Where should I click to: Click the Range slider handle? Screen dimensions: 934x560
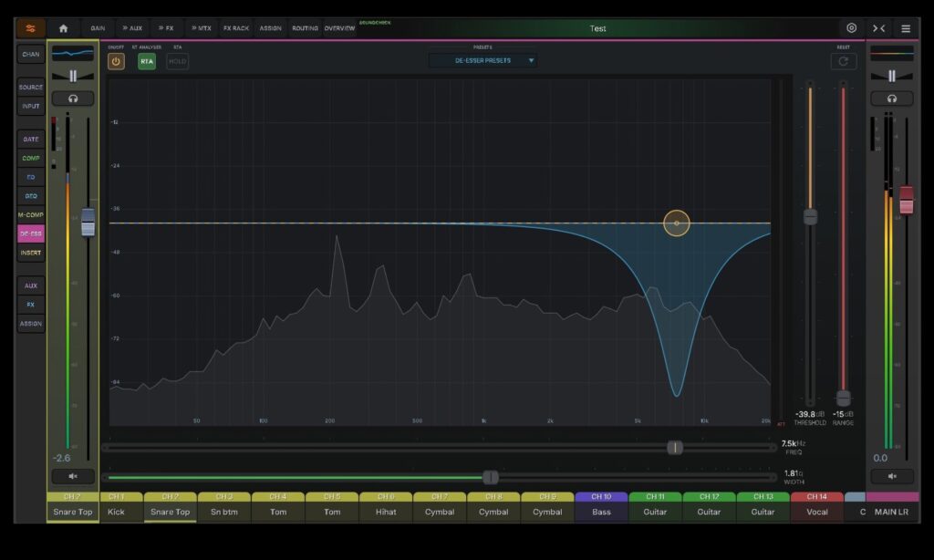843,398
